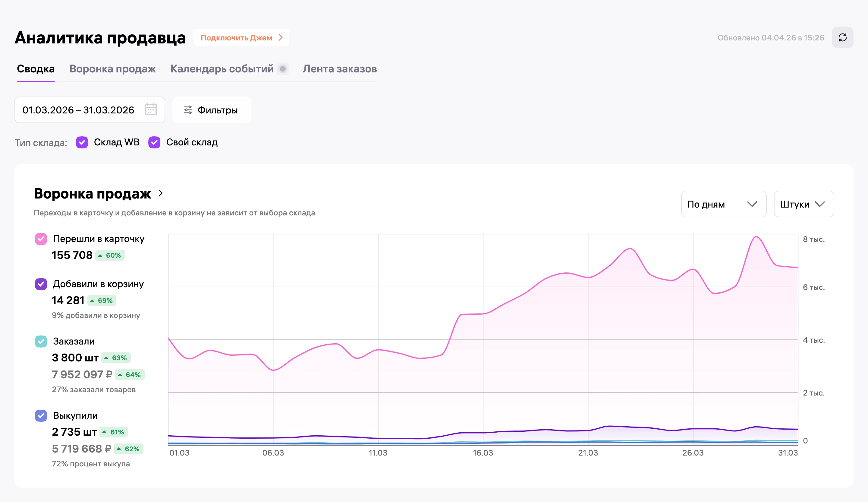This screenshot has height=502, width=868.
Task: Open the calendar icon in date field
Action: [x=150, y=110]
